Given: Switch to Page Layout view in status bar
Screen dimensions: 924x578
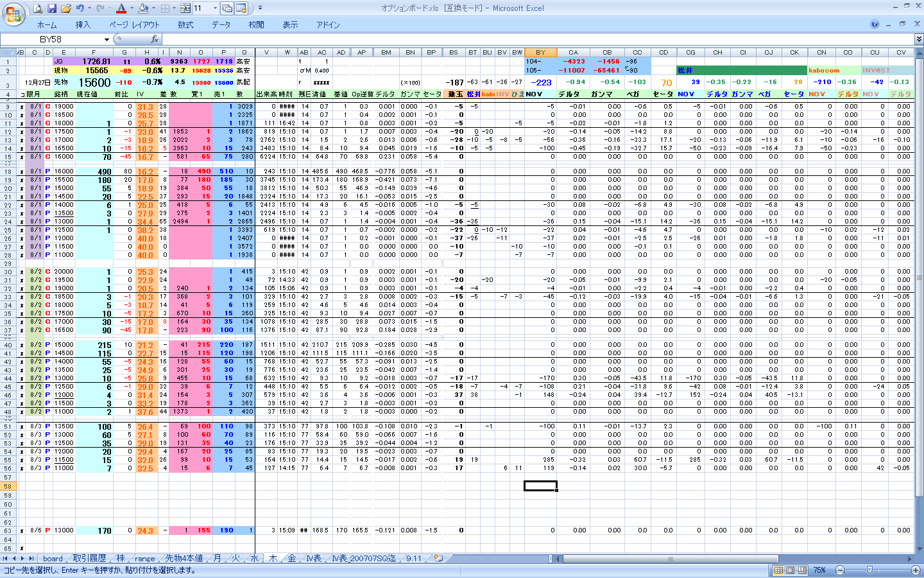Looking at the screenshot, I should coord(791,570).
